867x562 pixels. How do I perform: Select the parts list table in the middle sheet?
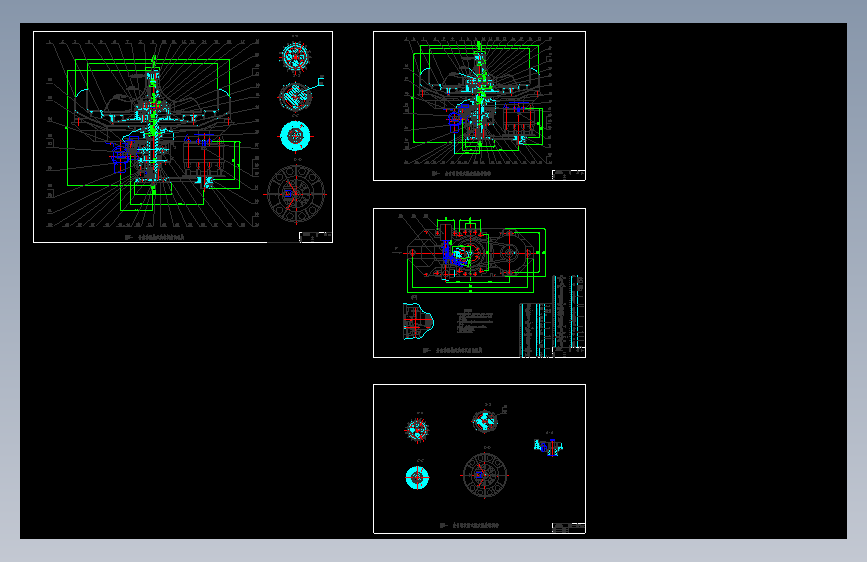coord(553,316)
